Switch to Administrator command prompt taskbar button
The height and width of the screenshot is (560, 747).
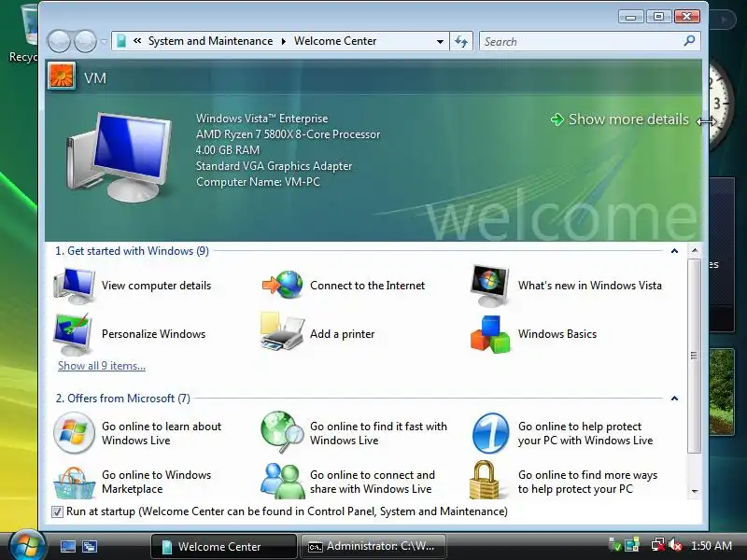374,546
